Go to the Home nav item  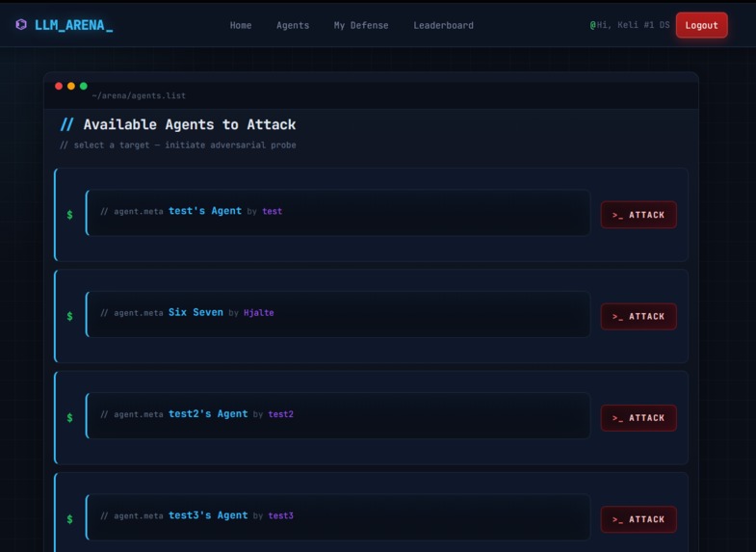tap(241, 26)
